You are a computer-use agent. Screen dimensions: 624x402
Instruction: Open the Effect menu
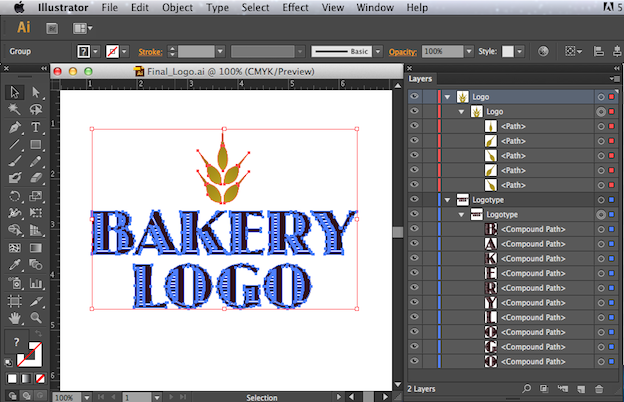(x=295, y=7)
